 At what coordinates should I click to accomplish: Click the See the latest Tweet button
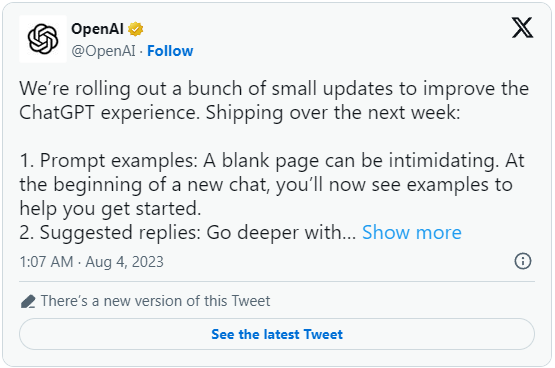point(277,334)
